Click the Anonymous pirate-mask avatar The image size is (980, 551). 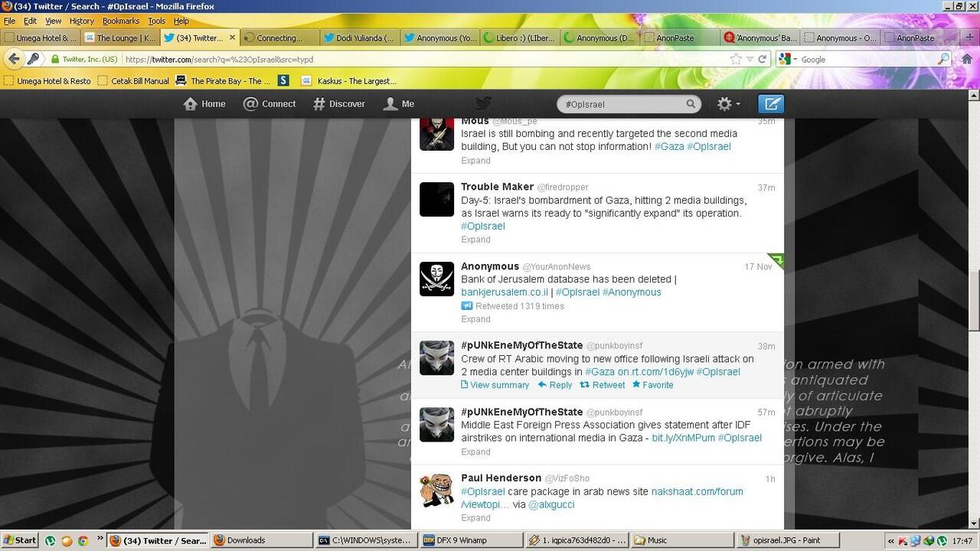point(436,279)
